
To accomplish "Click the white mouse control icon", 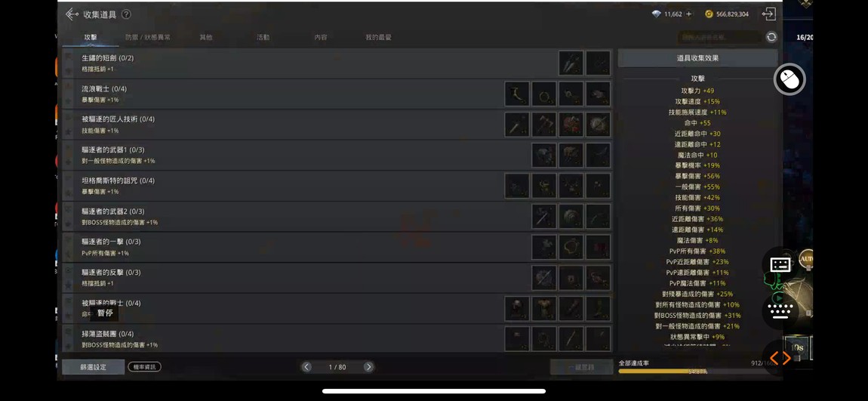I will (x=790, y=80).
